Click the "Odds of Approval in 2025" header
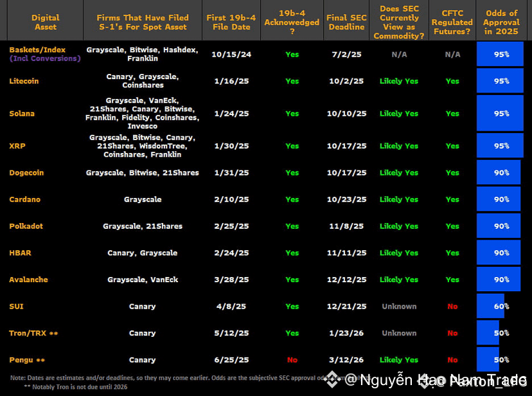Viewport: 532px width, 396px height. coord(501,22)
